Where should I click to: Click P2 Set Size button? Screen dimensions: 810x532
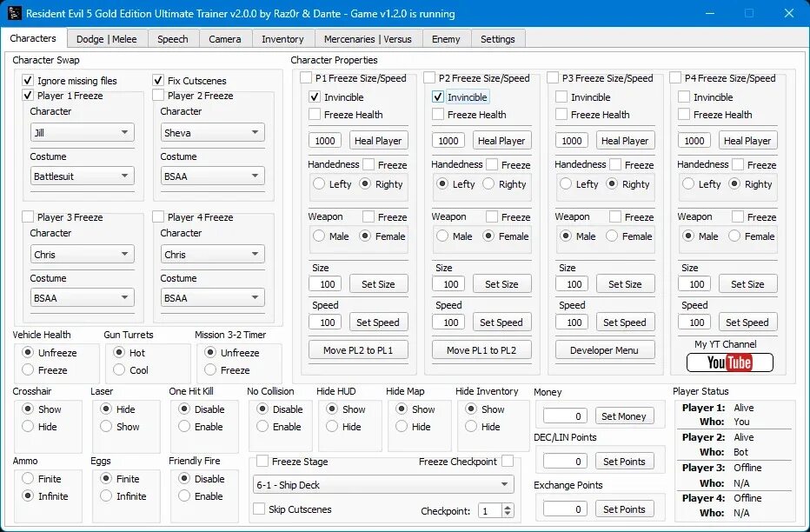pos(501,284)
